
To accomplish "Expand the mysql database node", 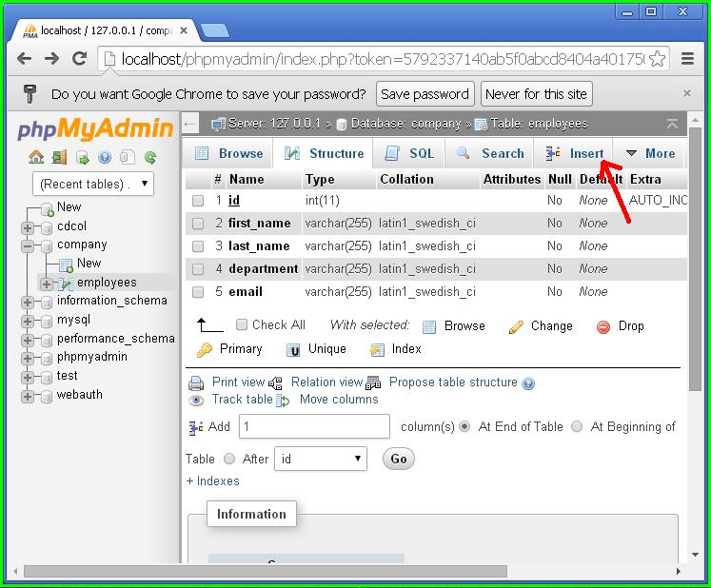I will (28, 322).
